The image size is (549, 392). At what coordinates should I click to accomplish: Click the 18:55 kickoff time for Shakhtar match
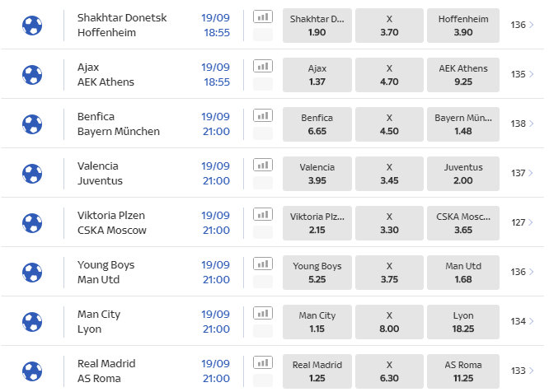coord(216,33)
